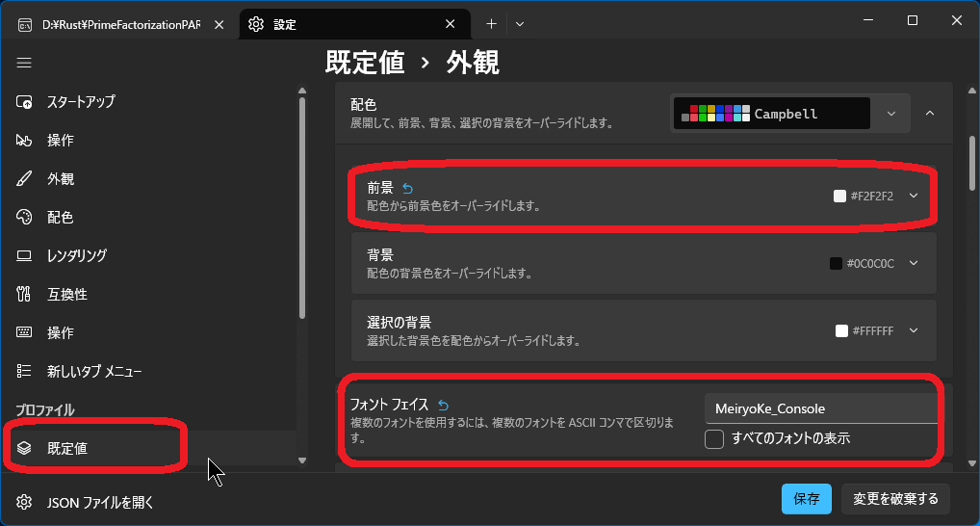Enable the すべてのフォントの表示 checkbox
This screenshot has height=526, width=980.
[714, 439]
